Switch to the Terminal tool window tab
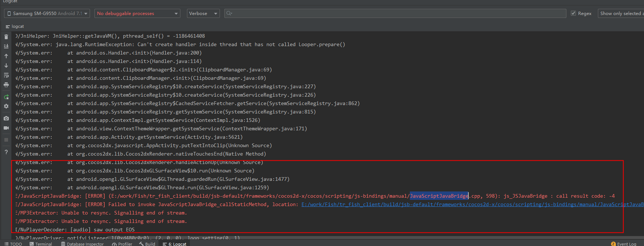This screenshot has height=246, width=644. [41, 244]
